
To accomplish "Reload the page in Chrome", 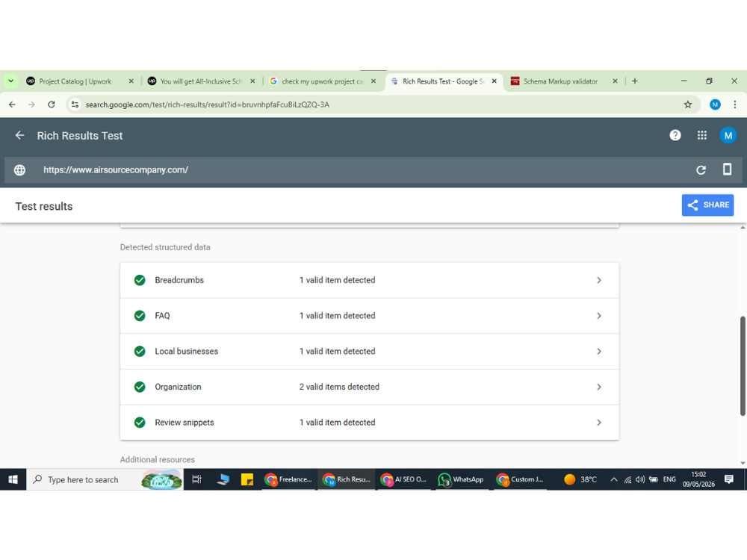I will pos(52,105).
